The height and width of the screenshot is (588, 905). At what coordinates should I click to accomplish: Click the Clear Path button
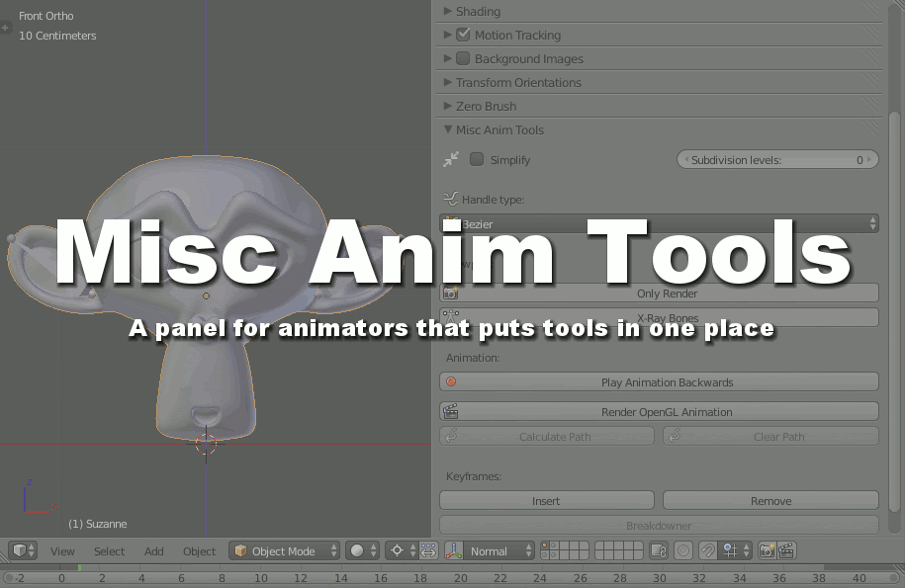(x=771, y=437)
